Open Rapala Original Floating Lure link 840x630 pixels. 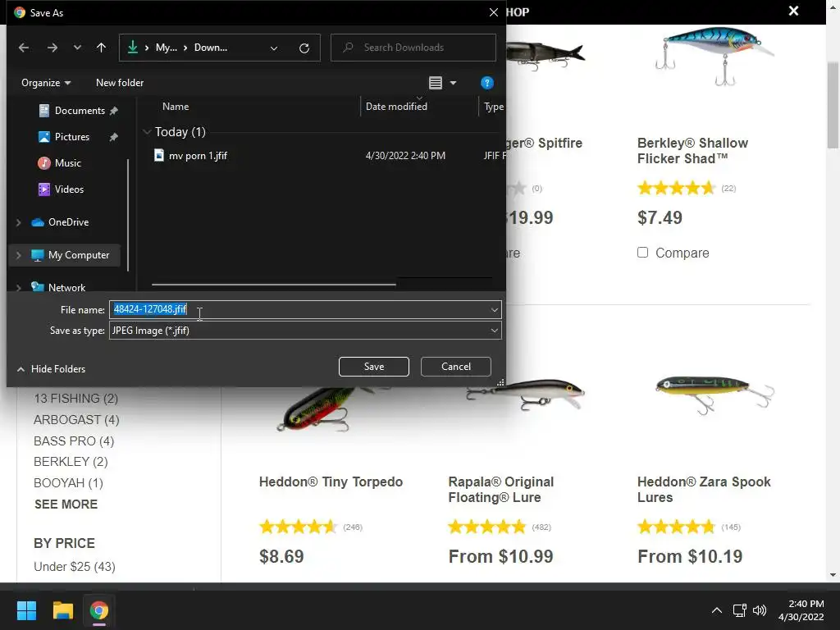click(x=501, y=489)
